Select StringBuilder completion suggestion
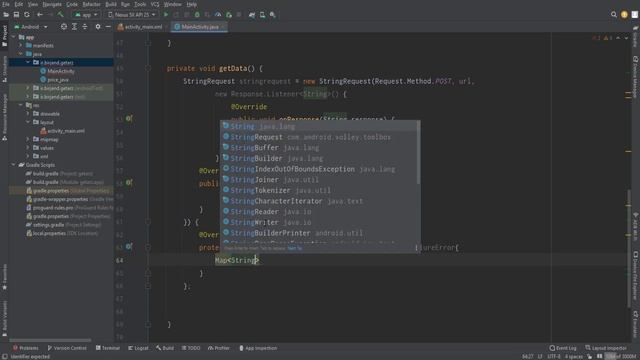 (x=320, y=158)
